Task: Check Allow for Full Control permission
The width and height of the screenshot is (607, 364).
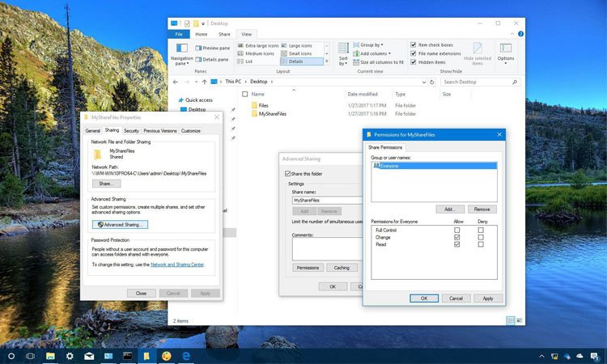Action: click(457, 231)
